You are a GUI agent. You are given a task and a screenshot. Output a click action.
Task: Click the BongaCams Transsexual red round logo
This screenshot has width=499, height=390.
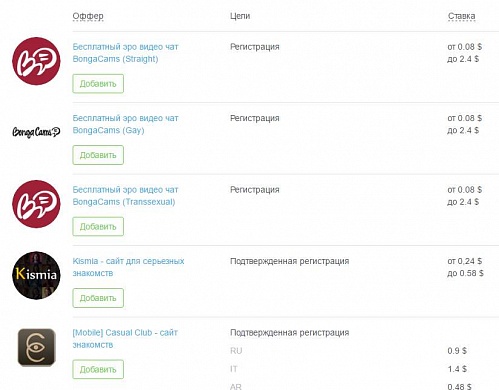point(36,204)
